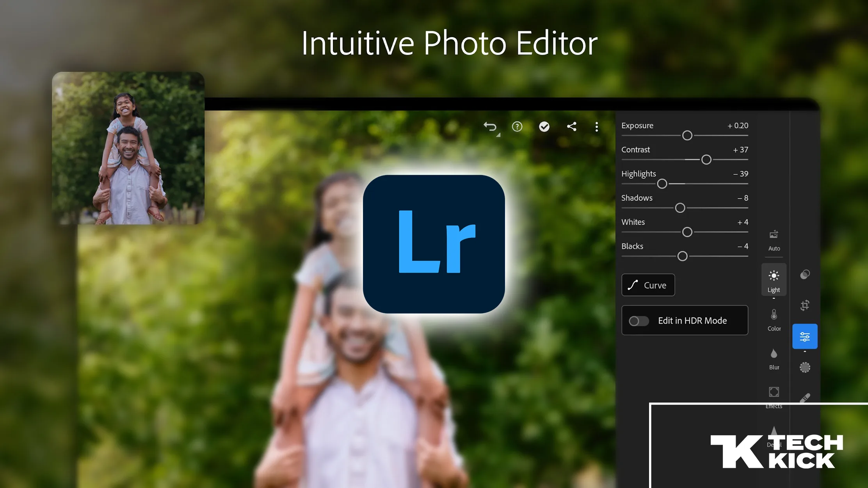Click the more options menu icon
Image resolution: width=868 pixels, height=488 pixels.
point(597,126)
